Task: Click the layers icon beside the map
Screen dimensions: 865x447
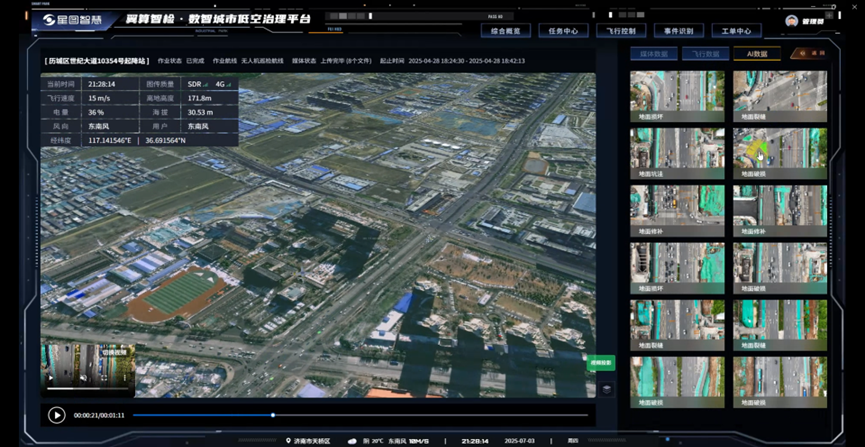Action: [606, 389]
